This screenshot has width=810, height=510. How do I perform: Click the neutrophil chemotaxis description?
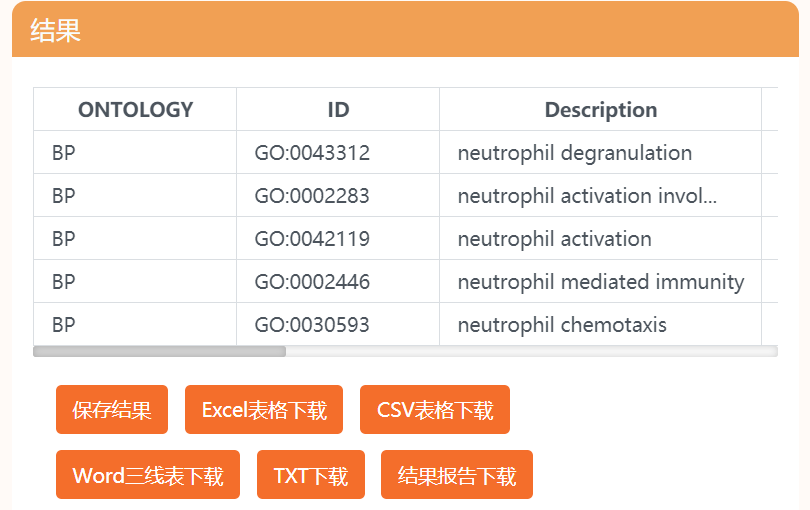click(x=562, y=325)
